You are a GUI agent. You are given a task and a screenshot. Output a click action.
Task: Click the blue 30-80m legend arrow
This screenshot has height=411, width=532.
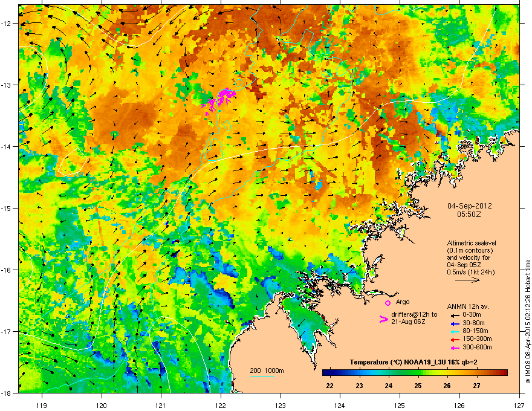(x=454, y=323)
